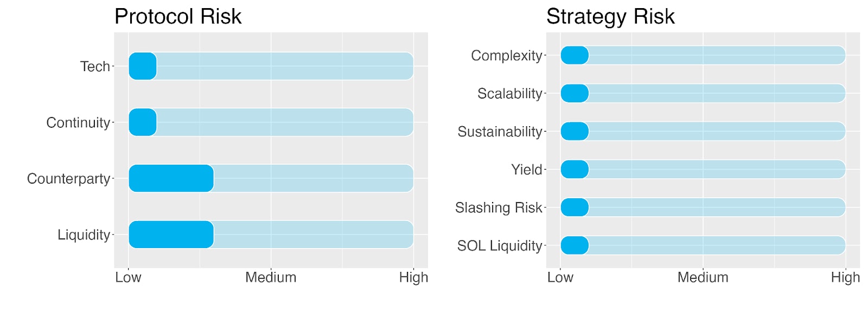Select the Tech risk bar fill

click(143, 66)
